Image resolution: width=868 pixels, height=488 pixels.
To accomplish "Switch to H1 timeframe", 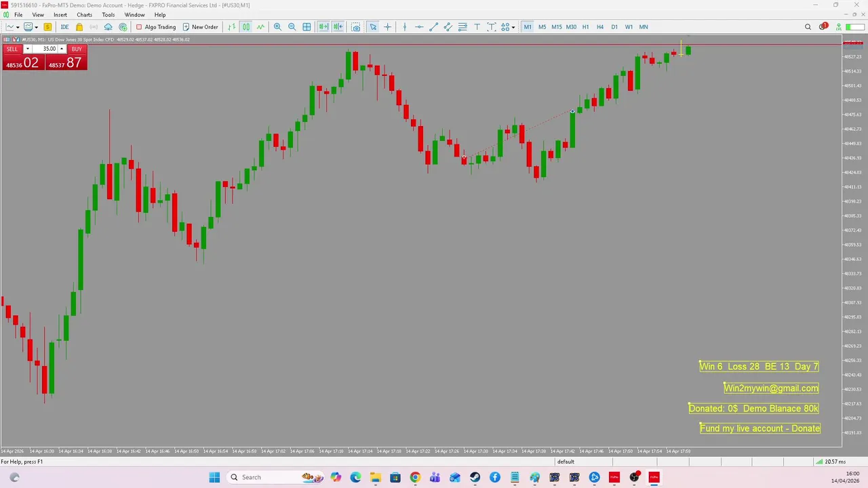I will [x=585, y=27].
